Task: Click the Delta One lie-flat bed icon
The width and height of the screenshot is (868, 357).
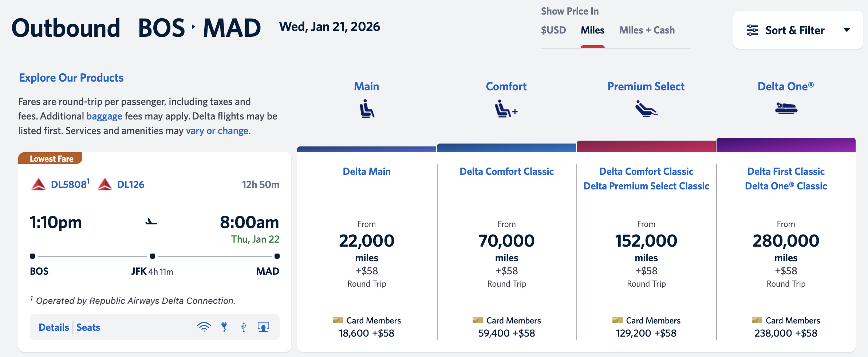Action: tap(786, 108)
